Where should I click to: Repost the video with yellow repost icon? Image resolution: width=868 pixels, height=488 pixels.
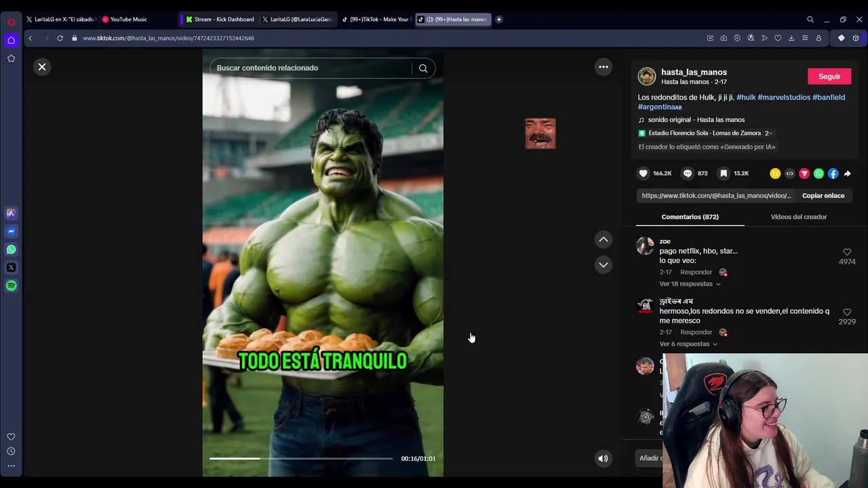coord(775,174)
